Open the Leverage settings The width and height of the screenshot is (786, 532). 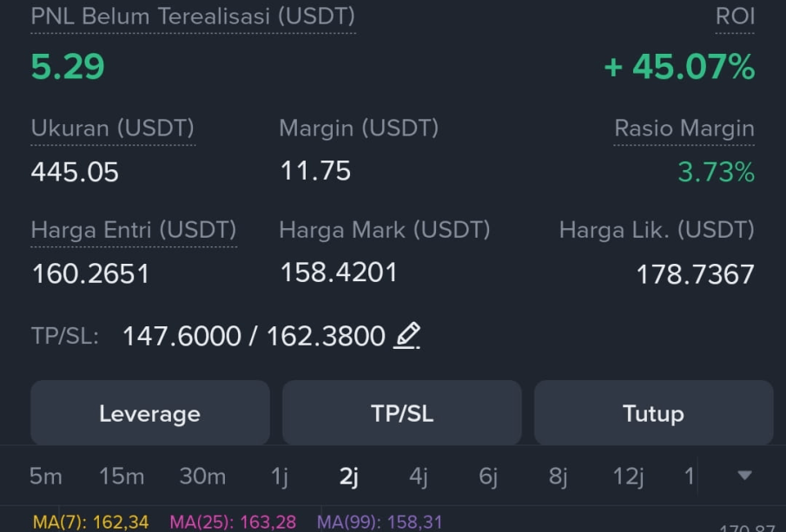click(150, 413)
